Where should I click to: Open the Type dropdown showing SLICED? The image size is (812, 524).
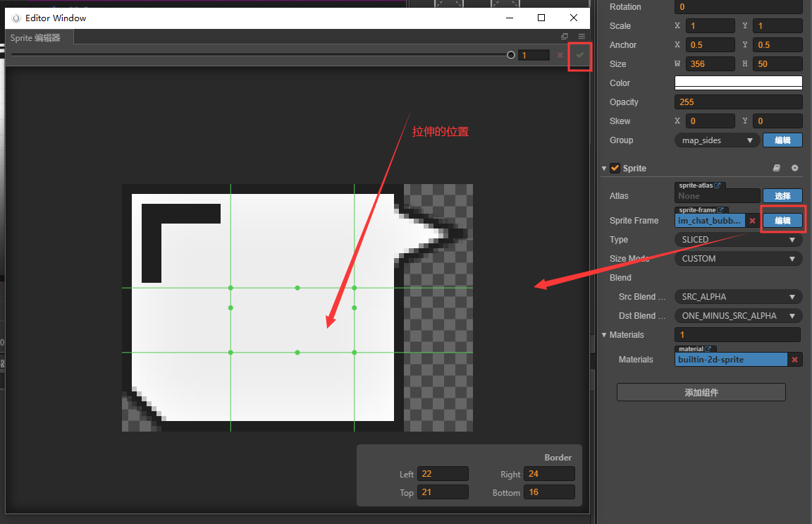[x=737, y=239]
